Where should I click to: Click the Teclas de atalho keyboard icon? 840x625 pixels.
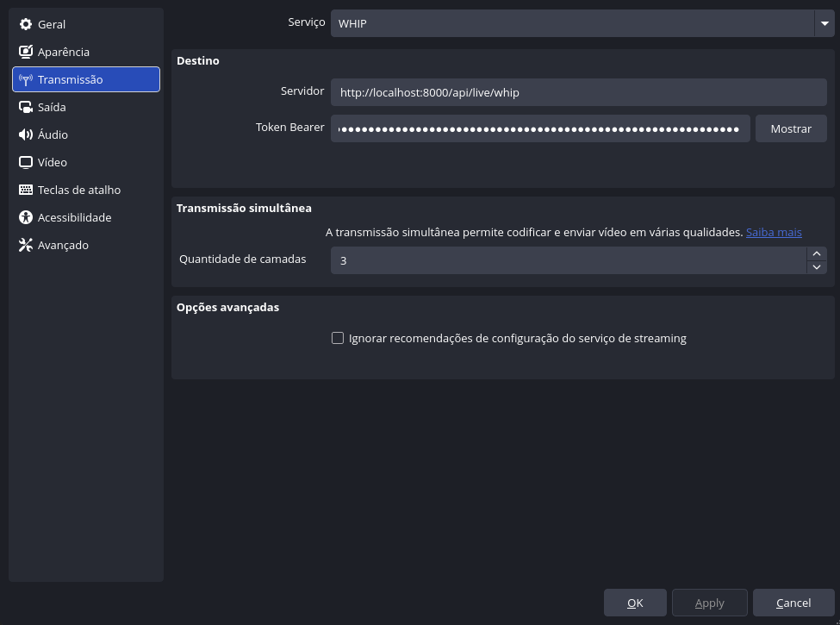pos(25,190)
